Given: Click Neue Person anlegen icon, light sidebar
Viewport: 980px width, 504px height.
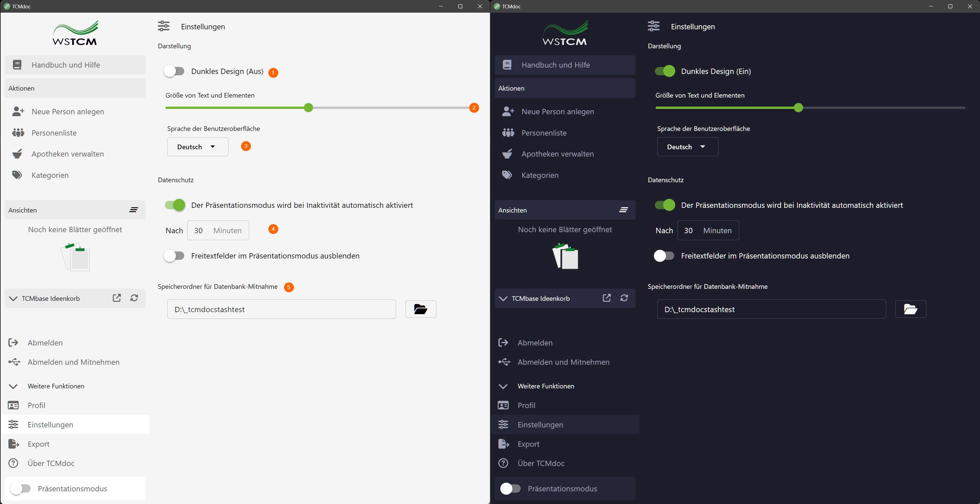Looking at the screenshot, I should click(18, 112).
